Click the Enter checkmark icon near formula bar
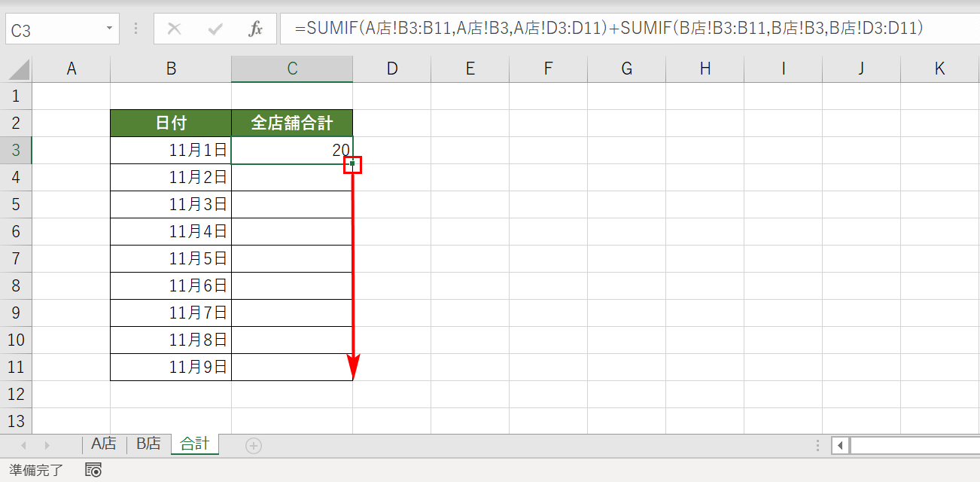This screenshot has width=980, height=482. click(x=216, y=29)
